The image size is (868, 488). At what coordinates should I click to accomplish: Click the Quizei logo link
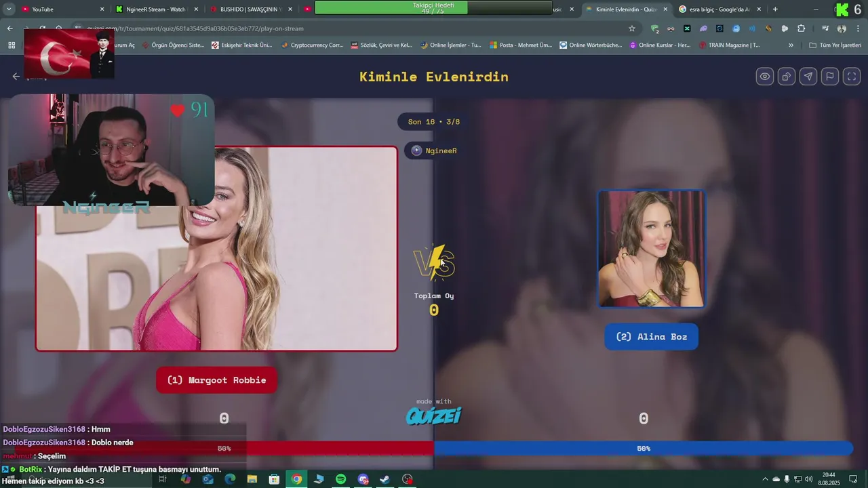pos(433,415)
